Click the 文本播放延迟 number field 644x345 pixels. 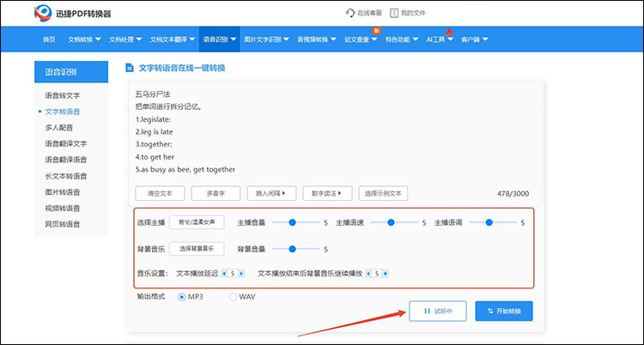point(233,274)
